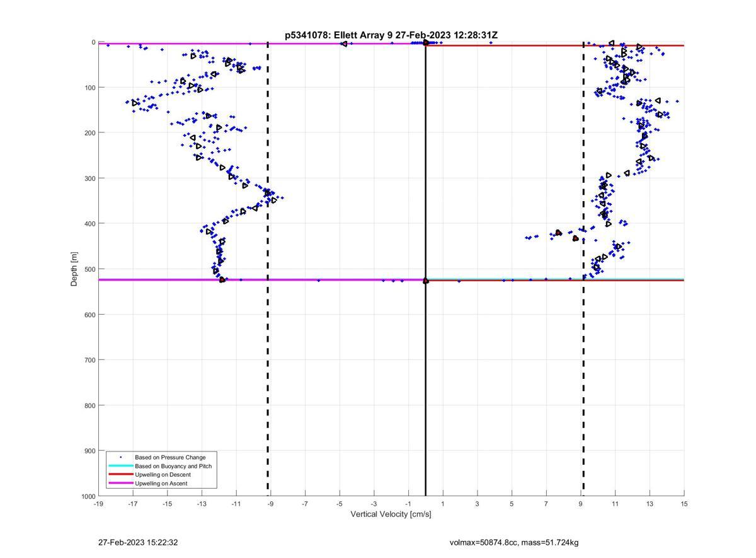Click the magenta line swatch in the legend
756x558 pixels.
120,484
